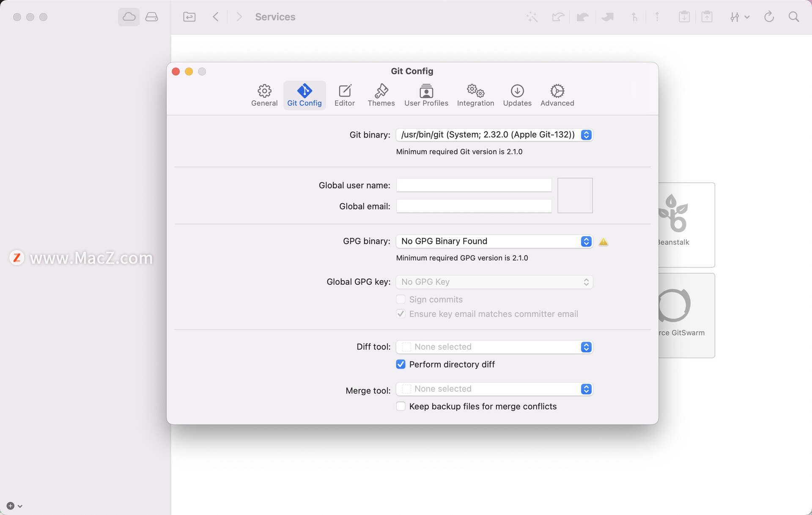Image resolution: width=812 pixels, height=515 pixels.
Task: Open the GPG binary dropdown
Action: [494, 241]
